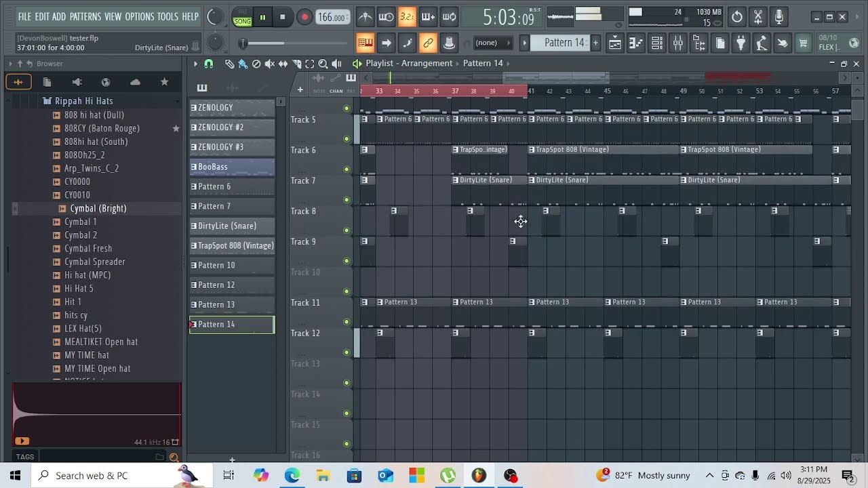Open the TOOLS menu
The image size is (868, 488).
pyautogui.click(x=167, y=16)
